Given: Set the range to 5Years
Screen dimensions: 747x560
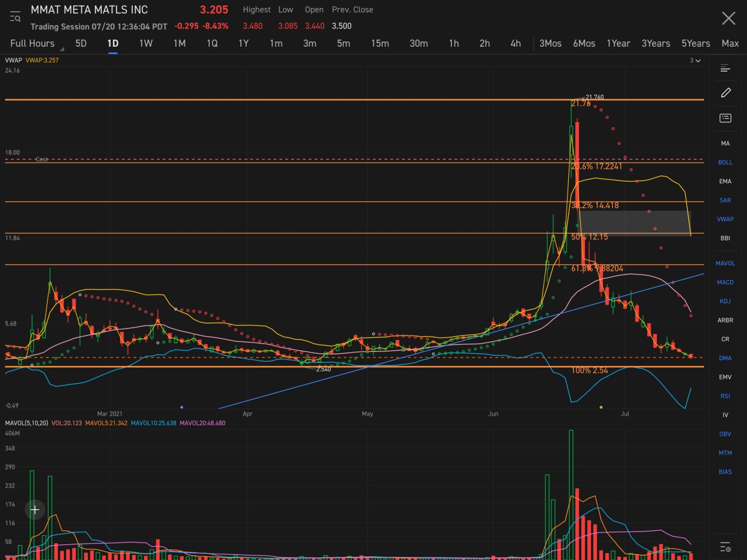Looking at the screenshot, I should pyautogui.click(x=696, y=43).
